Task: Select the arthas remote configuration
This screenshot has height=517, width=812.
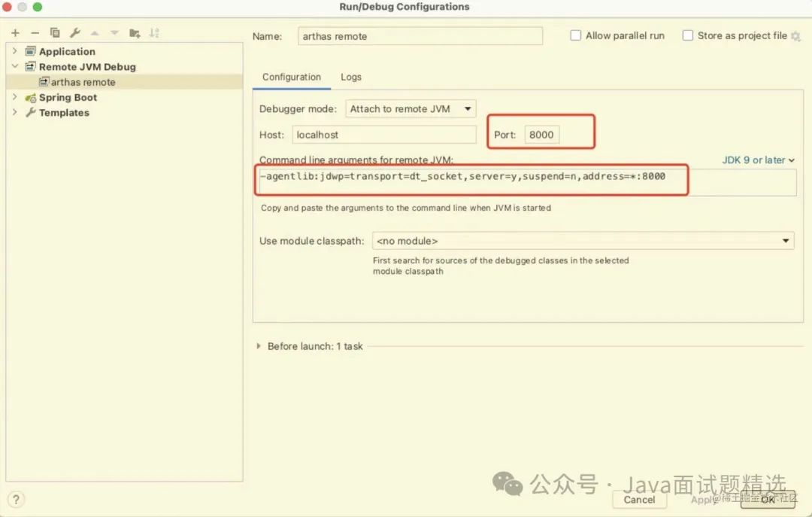Action: pos(124,82)
